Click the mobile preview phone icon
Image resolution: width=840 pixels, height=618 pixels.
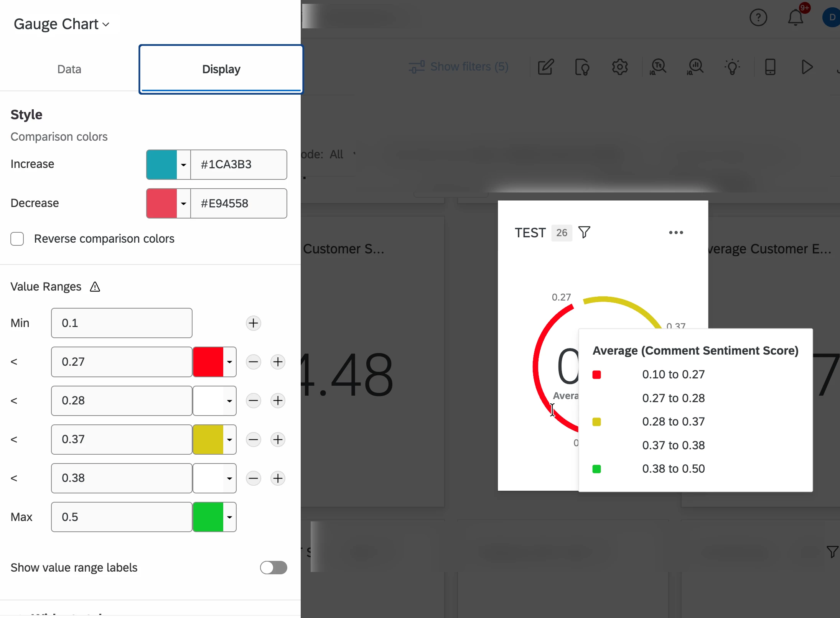click(x=770, y=67)
